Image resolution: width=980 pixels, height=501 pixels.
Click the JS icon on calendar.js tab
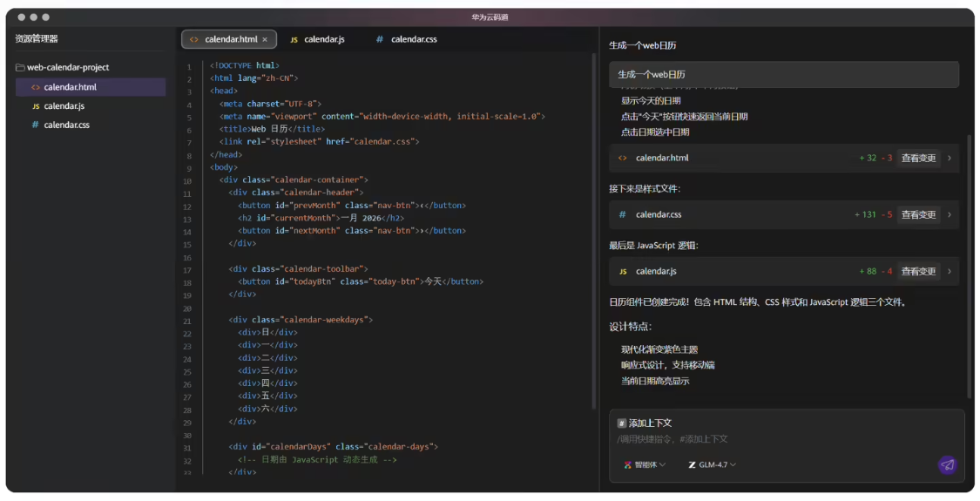(294, 39)
